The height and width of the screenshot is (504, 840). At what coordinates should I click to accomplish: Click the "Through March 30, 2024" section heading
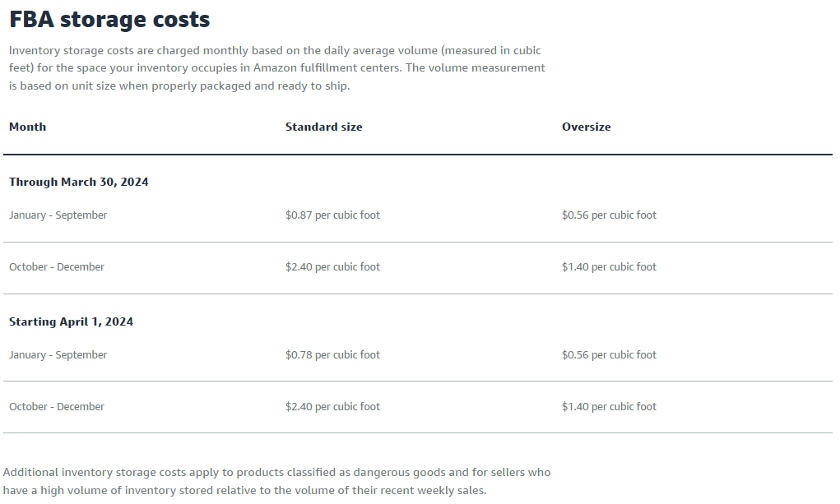click(x=79, y=182)
